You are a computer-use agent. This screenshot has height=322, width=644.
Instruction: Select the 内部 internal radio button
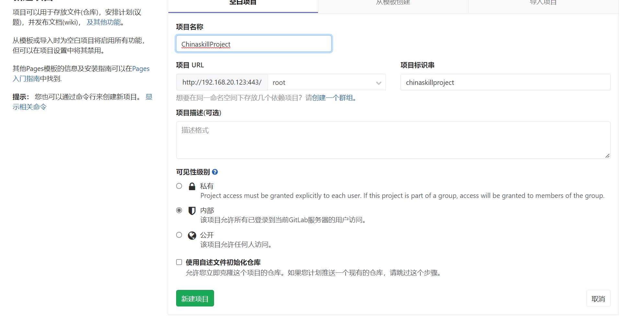179,210
